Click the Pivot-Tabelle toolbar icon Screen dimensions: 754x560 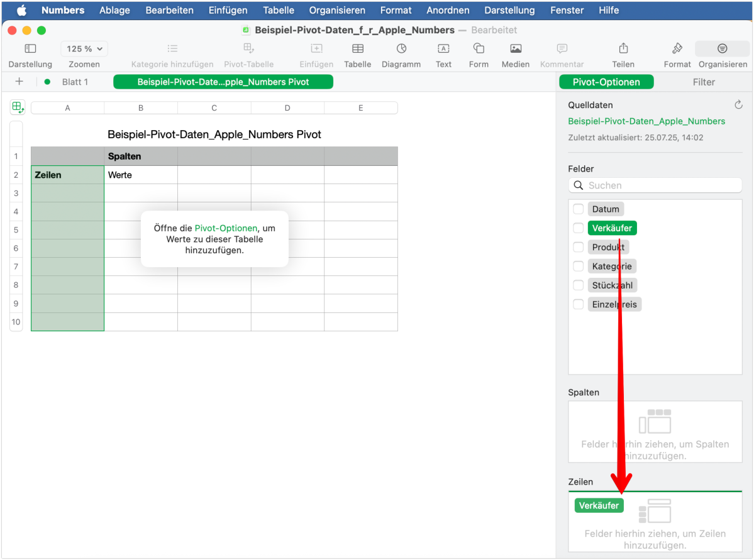pos(248,48)
